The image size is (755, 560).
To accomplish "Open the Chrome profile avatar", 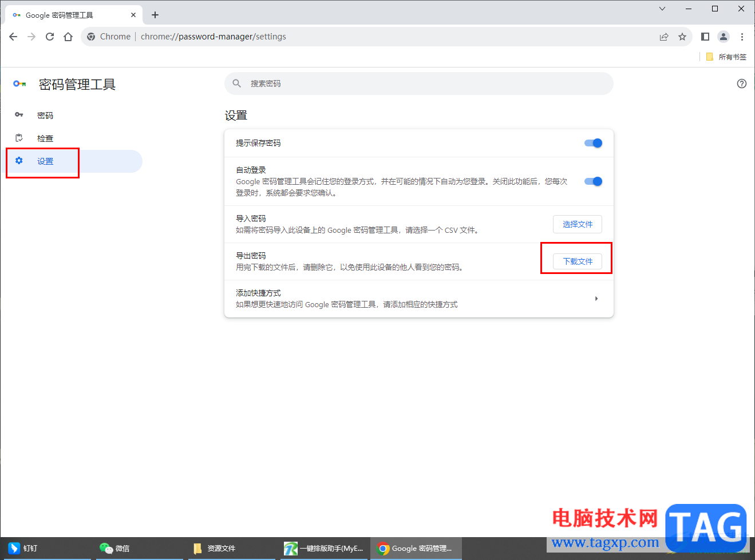I will click(724, 37).
